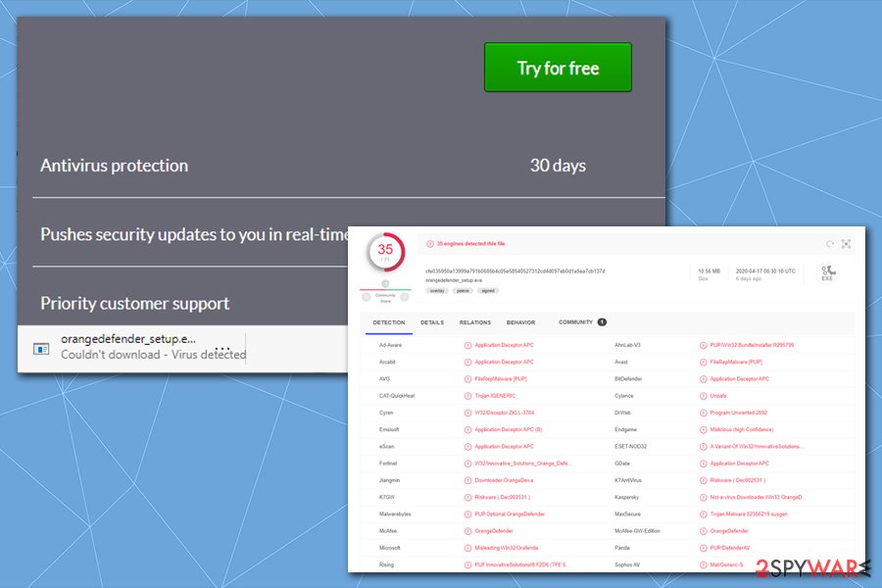This screenshot has height=588, width=882.
Task: Click the orangedefender_setup download file icon
Action: (x=41, y=349)
